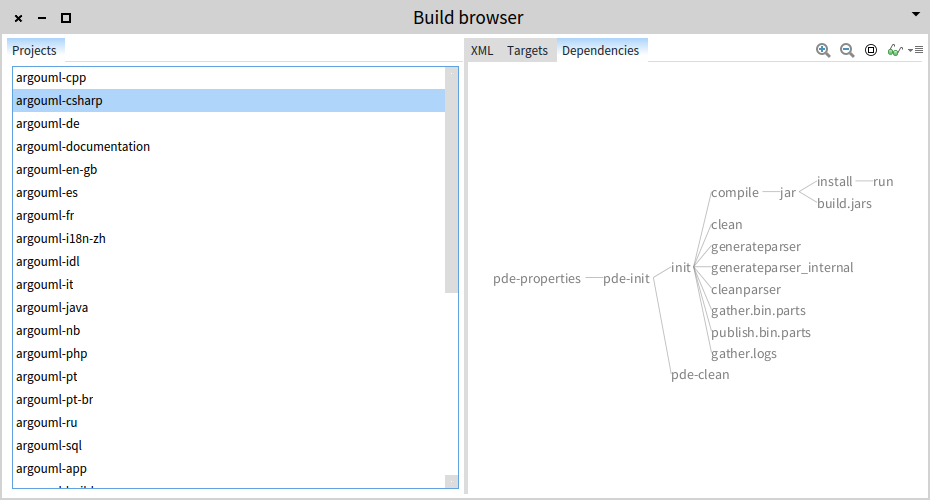Click the projects list scrollbar thumb
The width and height of the screenshot is (930, 500).
[451, 186]
